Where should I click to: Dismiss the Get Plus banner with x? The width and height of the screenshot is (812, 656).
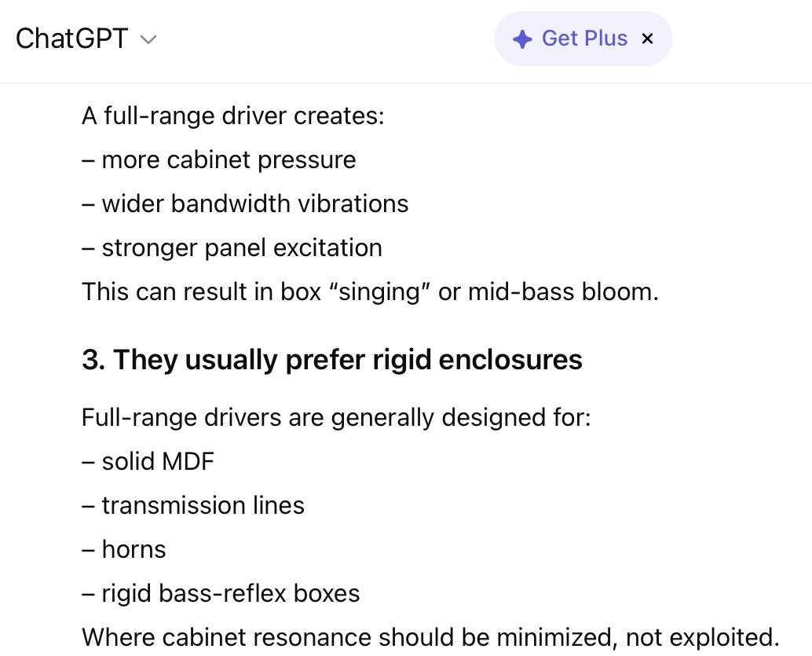pyautogui.click(x=647, y=38)
